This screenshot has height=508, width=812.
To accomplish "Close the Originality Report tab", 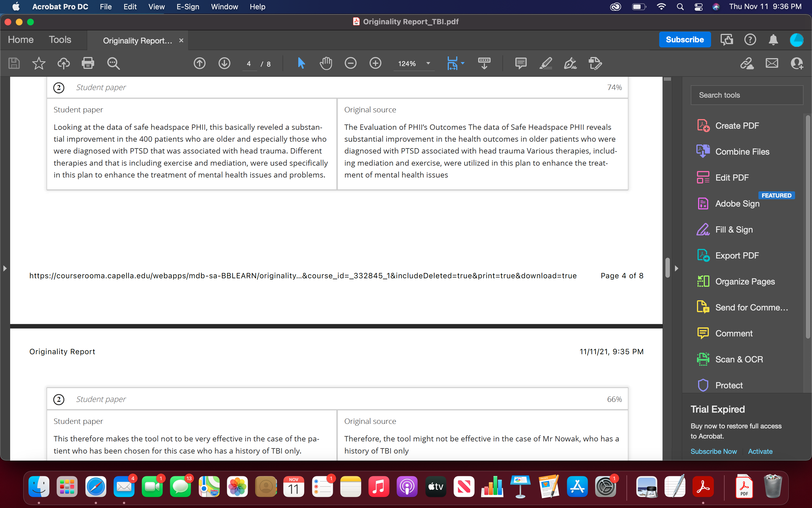I will point(181,40).
